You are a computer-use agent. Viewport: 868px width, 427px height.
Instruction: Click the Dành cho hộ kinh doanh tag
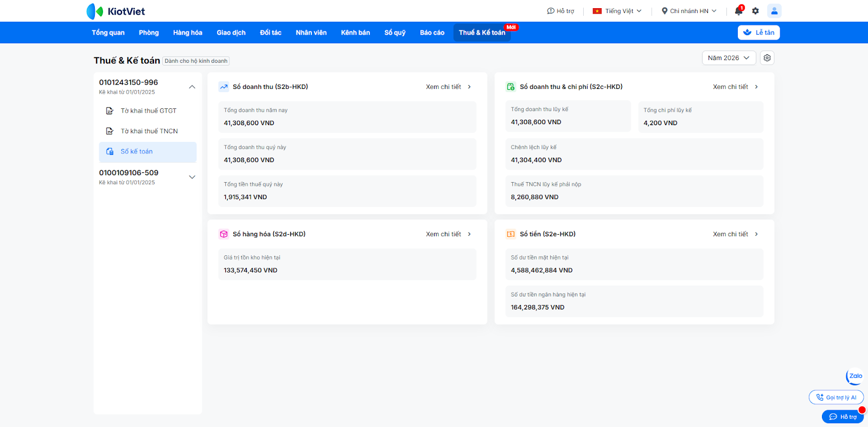pyautogui.click(x=196, y=61)
